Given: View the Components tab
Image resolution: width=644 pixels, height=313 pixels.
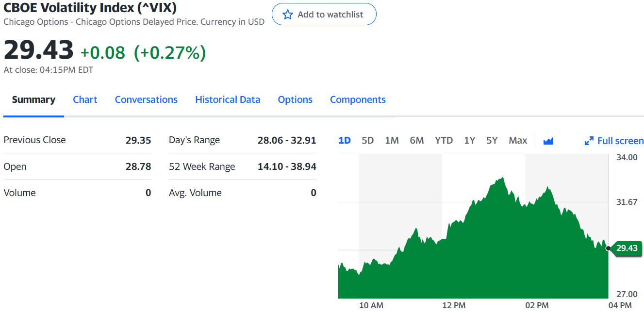Looking at the screenshot, I should click(358, 99).
